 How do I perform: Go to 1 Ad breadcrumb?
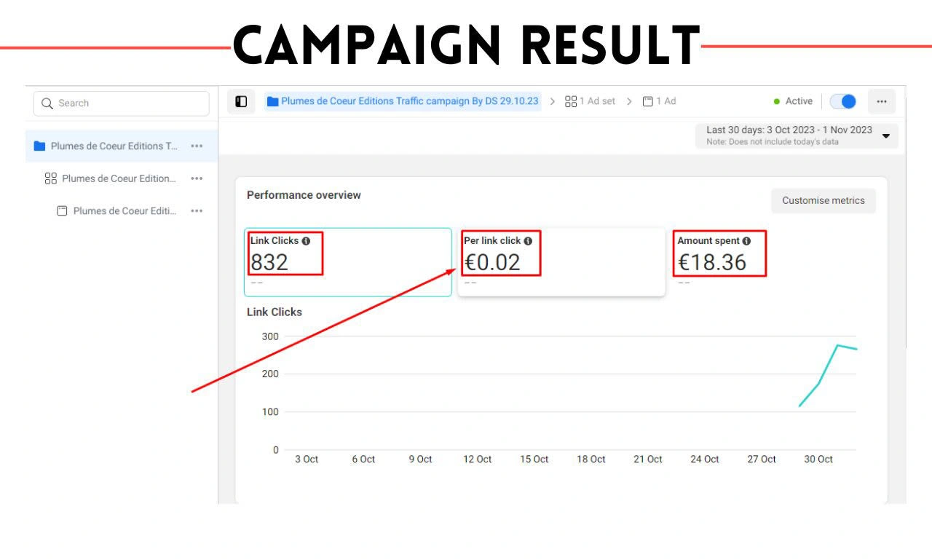(x=659, y=101)
